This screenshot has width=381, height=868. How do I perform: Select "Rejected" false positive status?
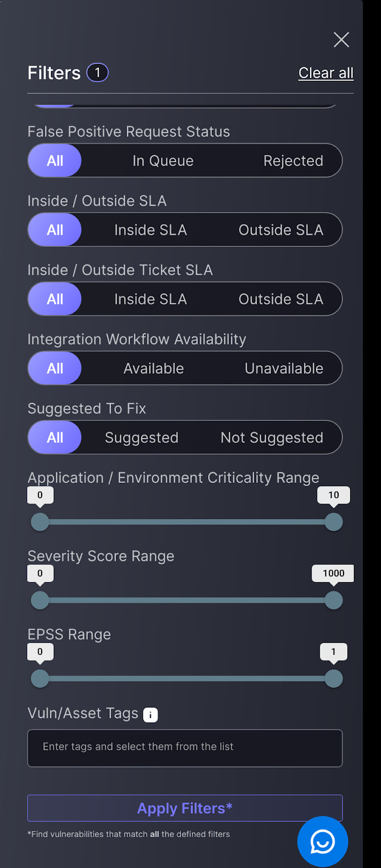click(x=293, y=160)
